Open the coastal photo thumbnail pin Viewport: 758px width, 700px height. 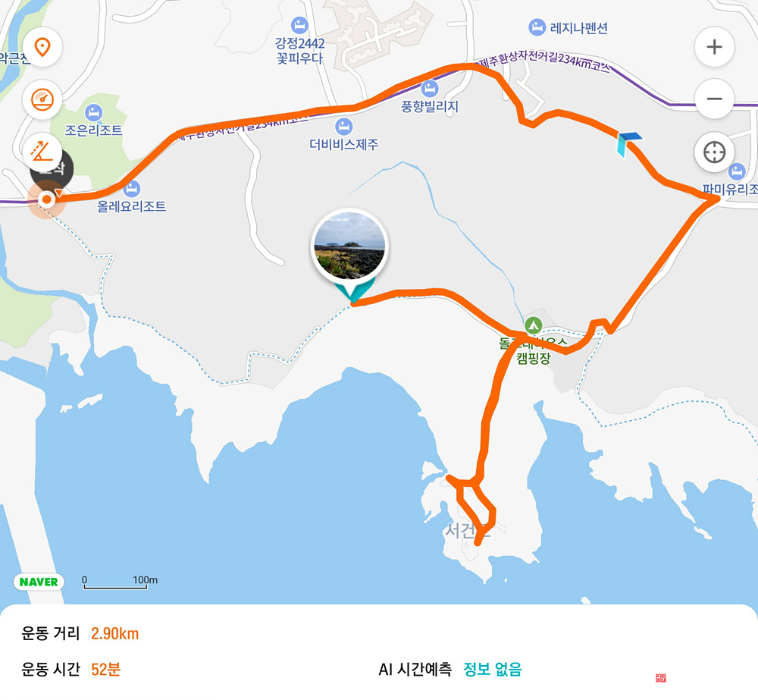(x=349, y=246)
